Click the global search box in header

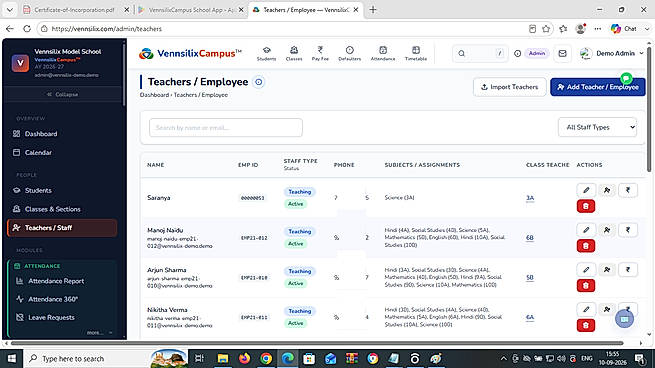(480, 53)
